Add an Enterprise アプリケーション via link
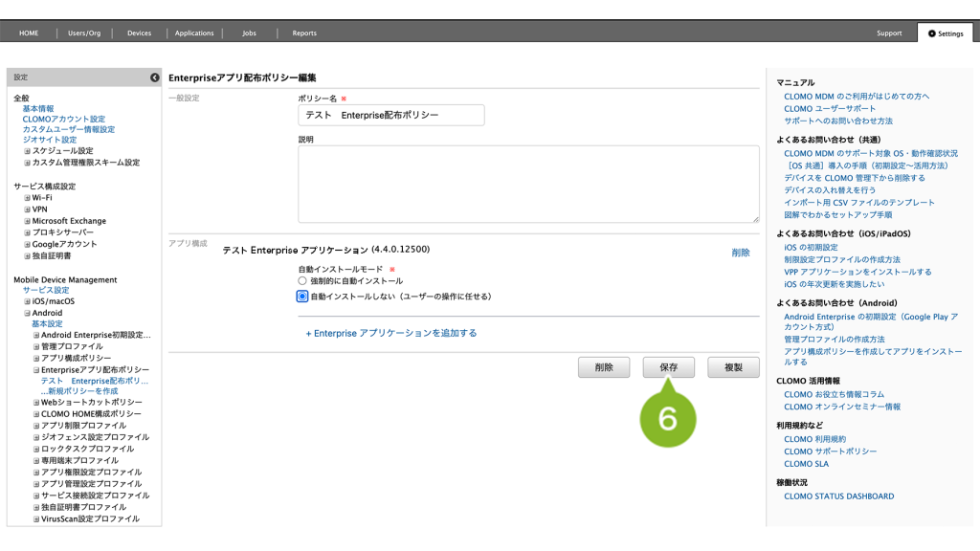Image resolution: width=980 pixels, height=551 pixels. tap(390, 333)
